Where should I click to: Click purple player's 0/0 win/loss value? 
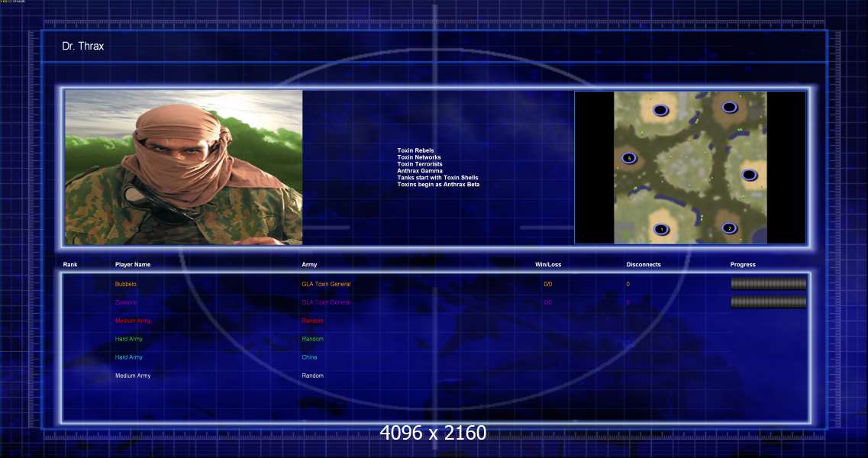(x=548, y=302)
